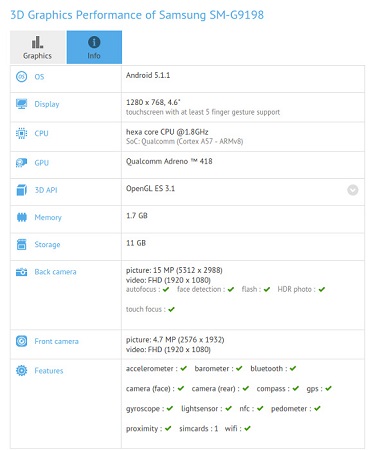Click the Back camera label
This screenshot has width=369, height=450.
click(56, 272)
